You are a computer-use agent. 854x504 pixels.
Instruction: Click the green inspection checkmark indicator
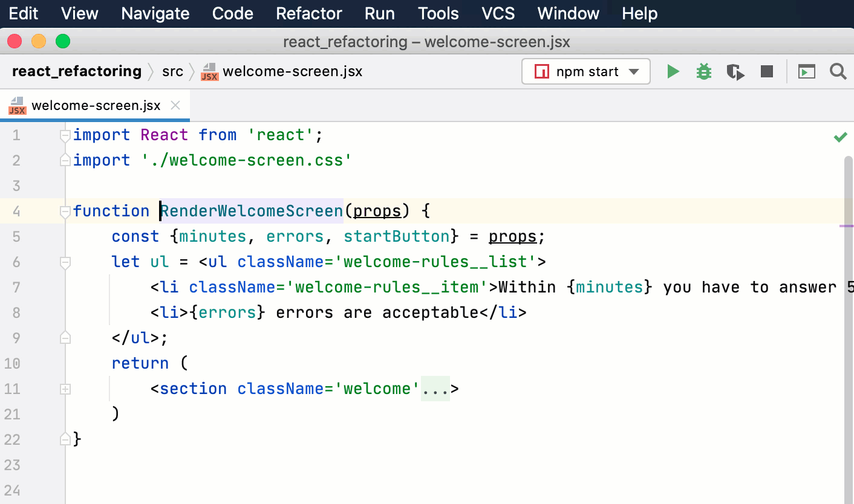point(840,137)
